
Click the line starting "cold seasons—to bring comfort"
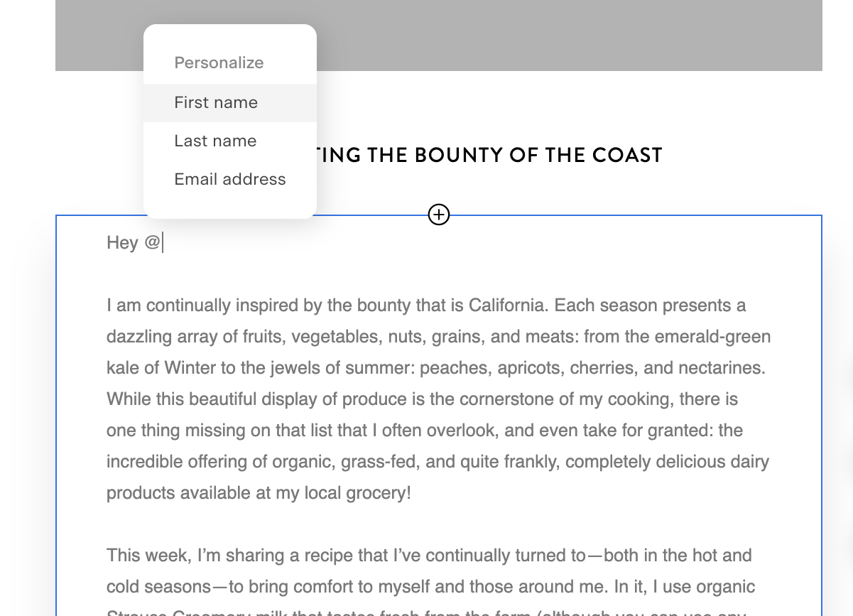pyautogui.click(x=430, y=587)
